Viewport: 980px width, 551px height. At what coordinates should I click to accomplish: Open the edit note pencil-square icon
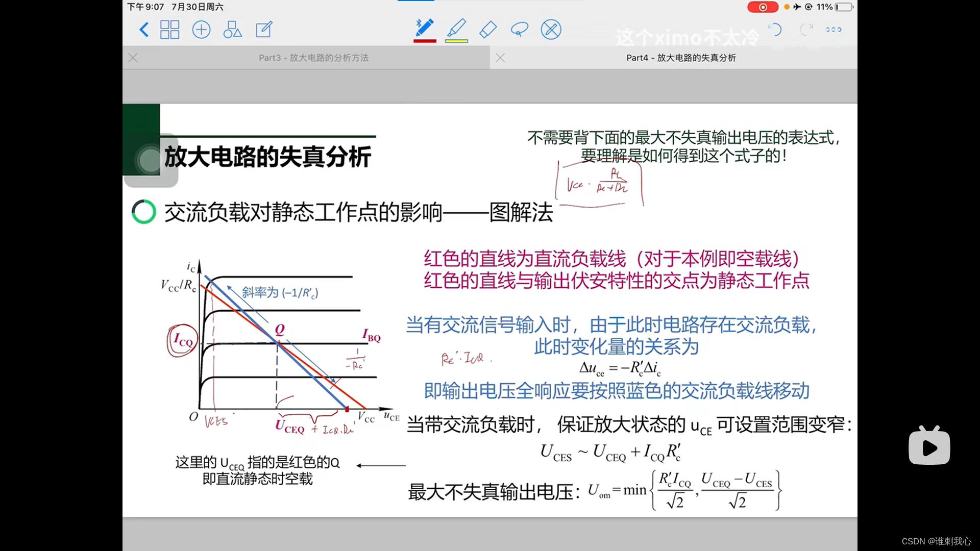pyautogui.click(x=264, y=30)
